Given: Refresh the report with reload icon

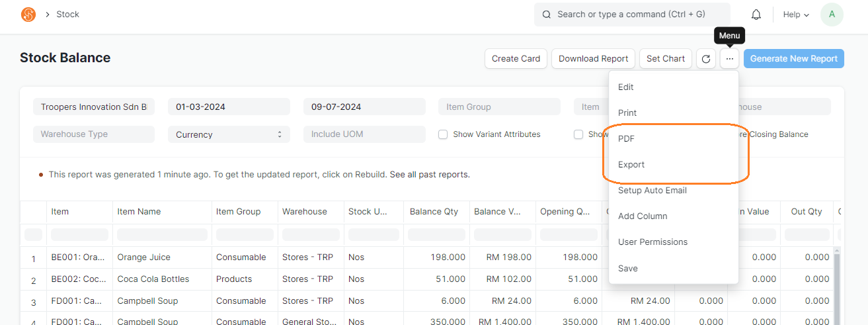Looking at the screenshot, I should pyautogui.click(x=706, y=58).
